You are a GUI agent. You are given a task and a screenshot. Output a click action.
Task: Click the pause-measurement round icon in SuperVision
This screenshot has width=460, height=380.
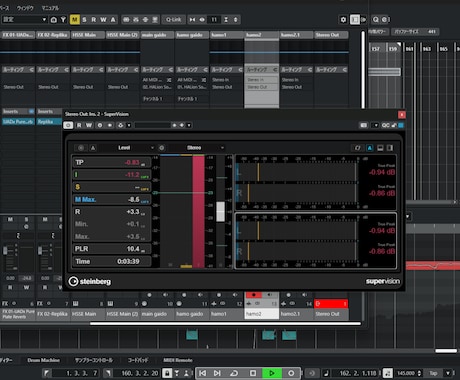[x=81, y=148]
